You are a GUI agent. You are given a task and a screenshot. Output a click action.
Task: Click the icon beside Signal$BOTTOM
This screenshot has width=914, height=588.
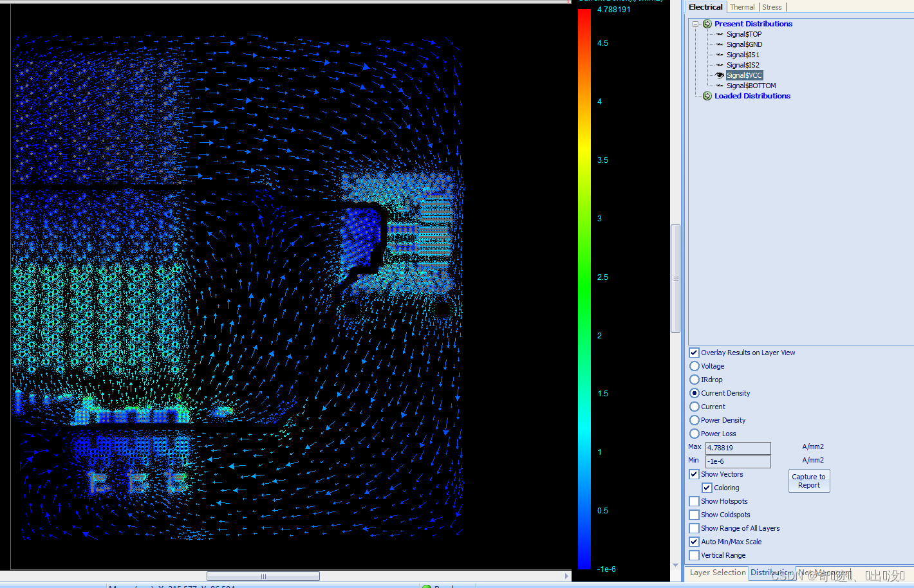pyautogui.click(x=720, y=86)
